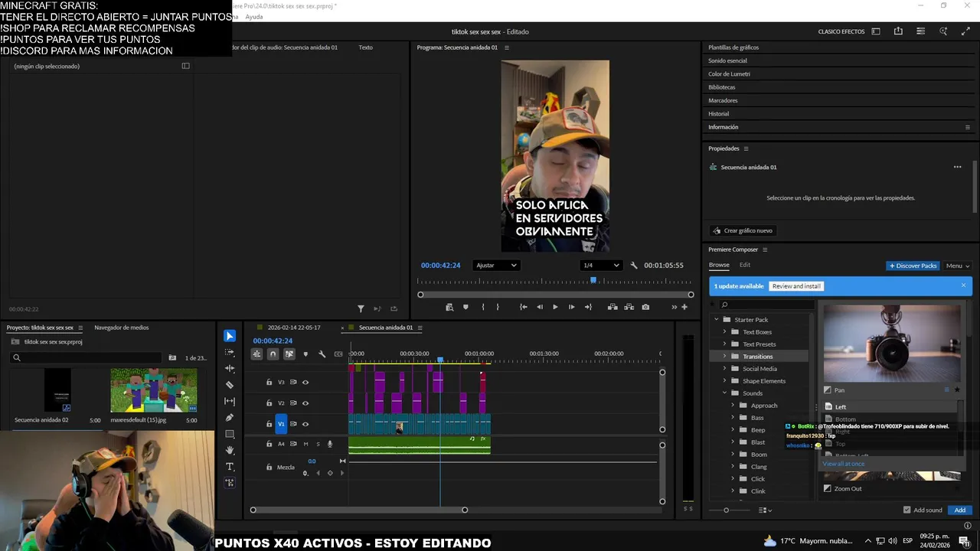Screen dimensions: 980x551
Task: Click the Lift button in Program monitor
Action: coord(612,307)
